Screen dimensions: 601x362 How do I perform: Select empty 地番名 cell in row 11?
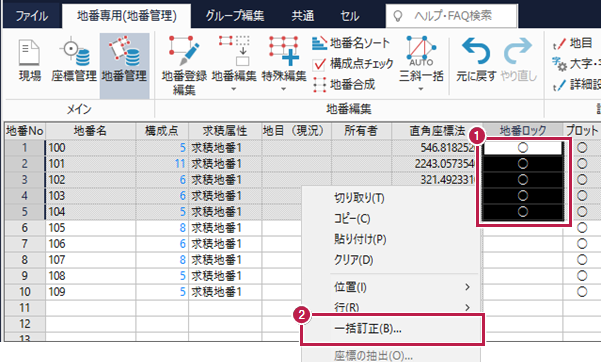pos(90,308)
